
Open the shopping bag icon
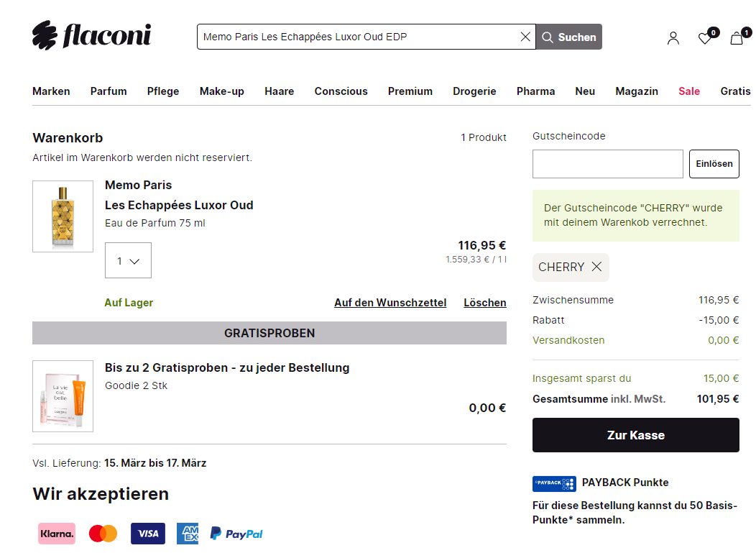click(737, 38)
